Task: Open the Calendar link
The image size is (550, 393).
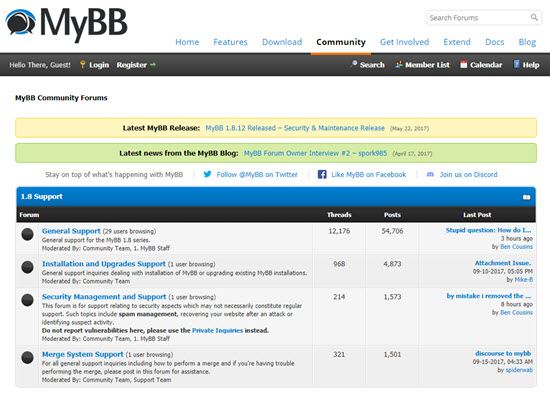Action: (486, 65)
